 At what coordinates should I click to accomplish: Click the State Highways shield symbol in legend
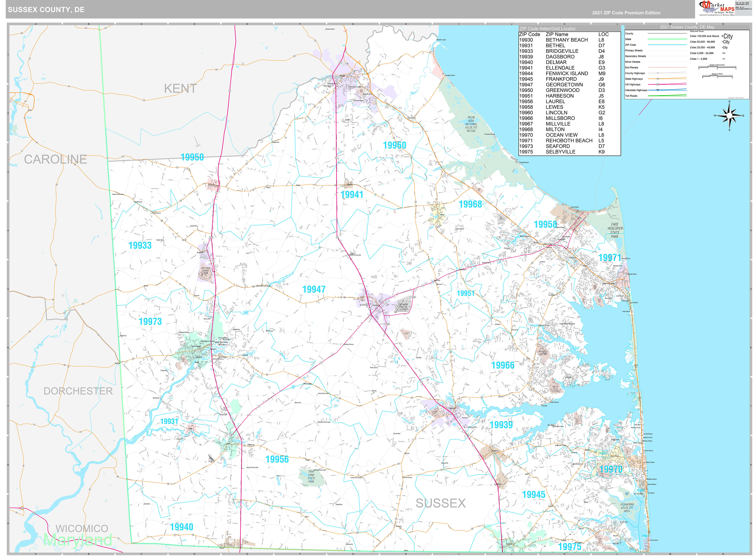pos(658,79)
